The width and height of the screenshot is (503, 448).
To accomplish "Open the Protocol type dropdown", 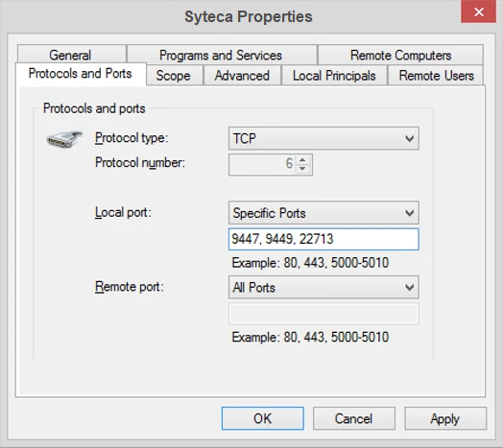I will [x=323, y=138].
